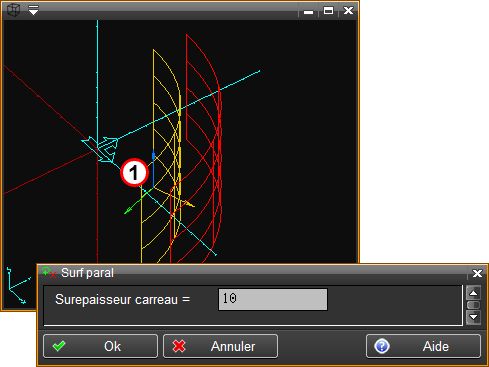Click the wireframe cube view icon

pyautogui.click(x=14, y=10)
